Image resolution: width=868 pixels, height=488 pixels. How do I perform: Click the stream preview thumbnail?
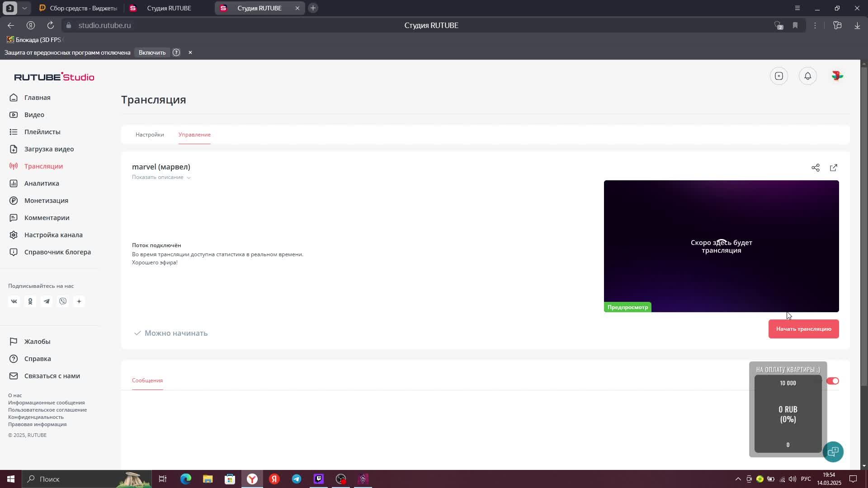721,246
